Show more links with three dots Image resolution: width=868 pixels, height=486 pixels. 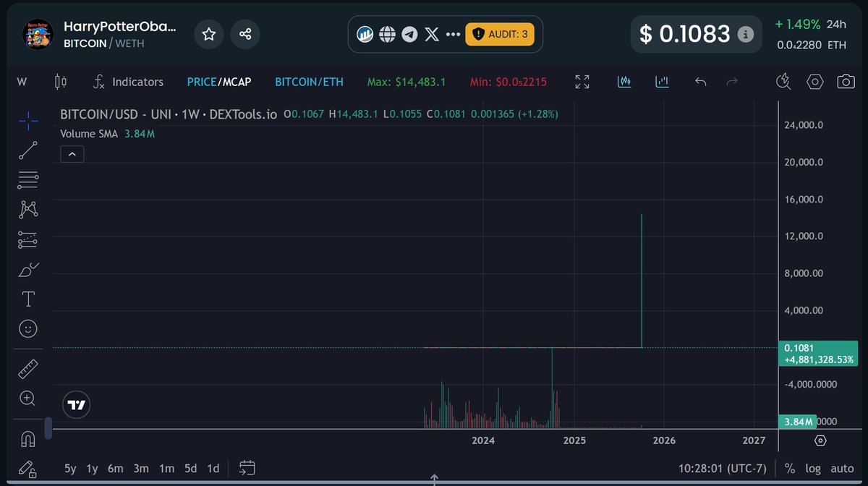pos(454,34)
